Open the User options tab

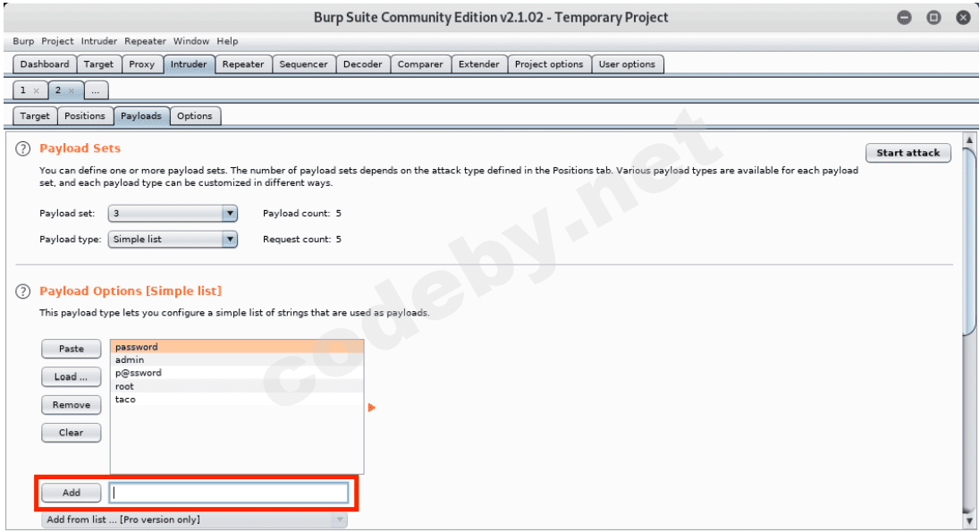pos(627,64)
